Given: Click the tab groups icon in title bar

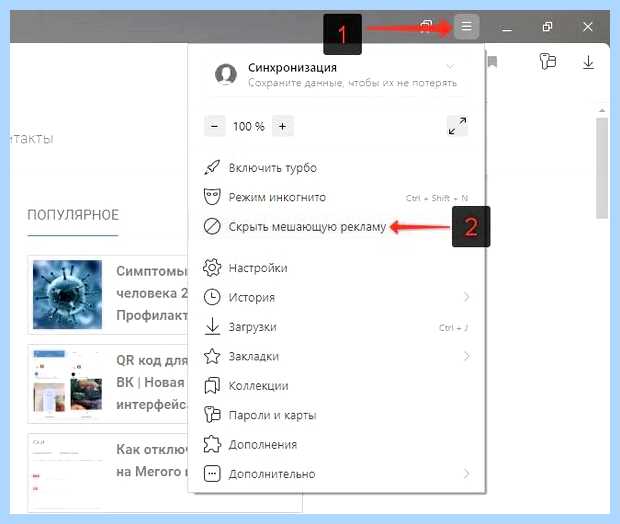Looking at the screenshot, I should (x=425, y=26).
